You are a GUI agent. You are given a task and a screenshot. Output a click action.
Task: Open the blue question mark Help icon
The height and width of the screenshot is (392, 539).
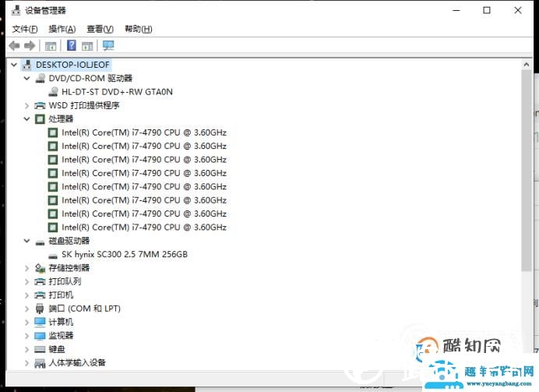pyautogui.click(x=72, y=45)
